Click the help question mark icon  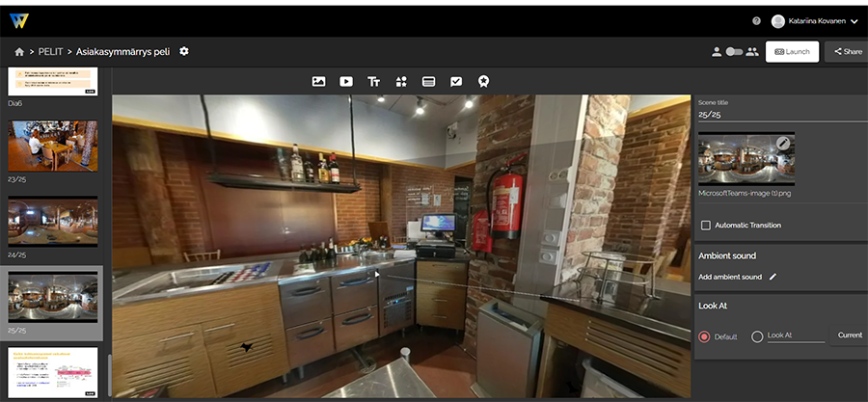(x=756, y=20)
